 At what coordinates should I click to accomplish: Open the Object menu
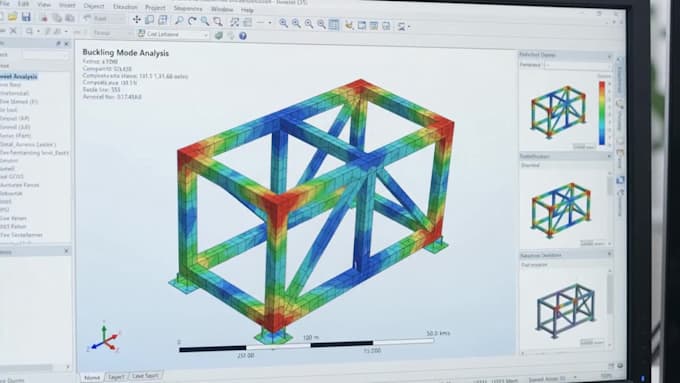94,6
